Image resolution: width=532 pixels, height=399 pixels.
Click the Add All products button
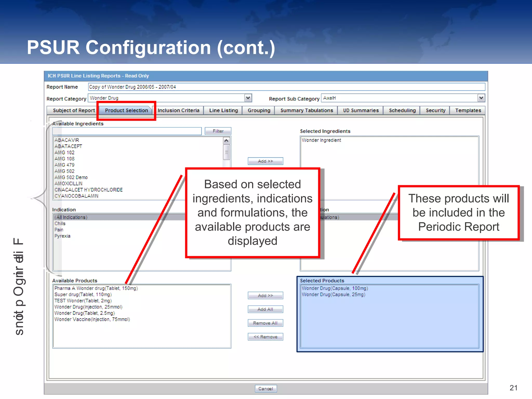pyautogui.click(x=265, y=309)
